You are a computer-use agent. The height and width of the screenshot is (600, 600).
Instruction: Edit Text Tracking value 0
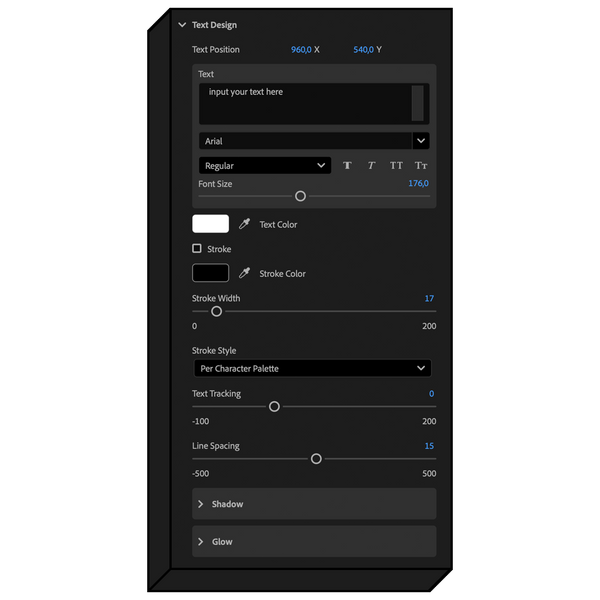pyautogui.click(x=432, y=394)
